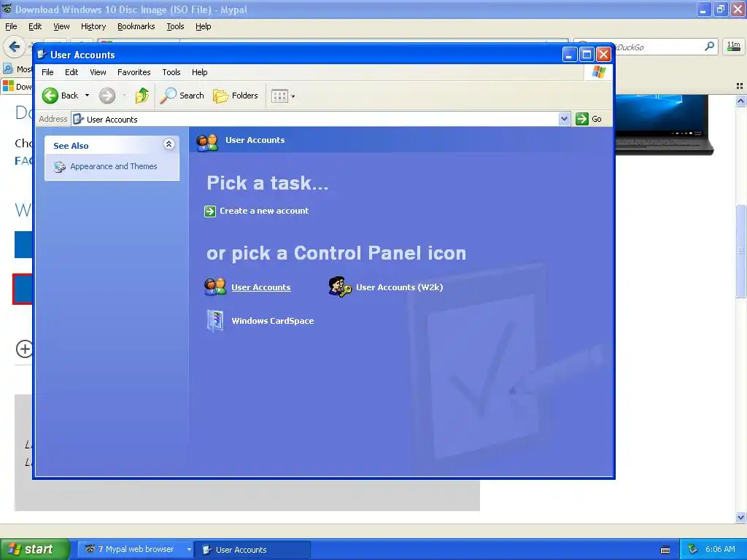Open Help menu in User Accounts window

200,72
